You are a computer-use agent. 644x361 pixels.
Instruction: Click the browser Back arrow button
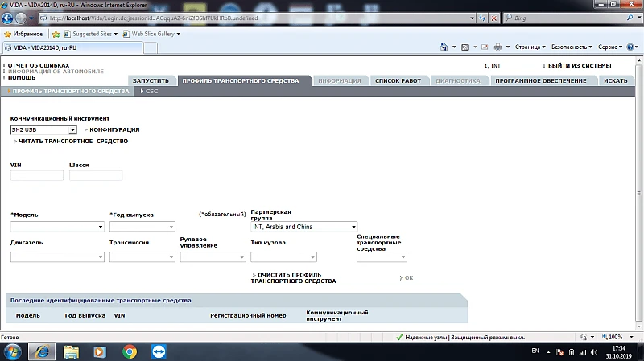click(x=7, y=18)
